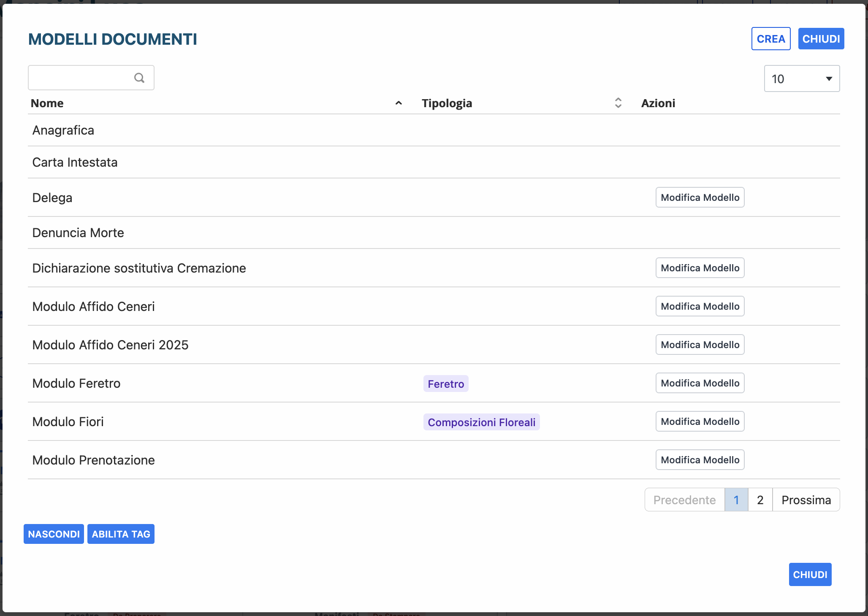
Task: Click the CREA button
Action: tap(770, 39)
